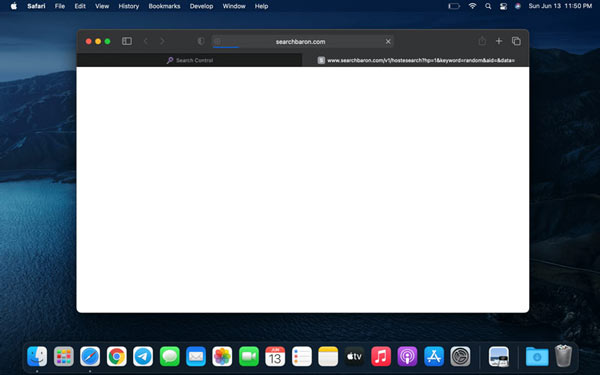Open the Bookmarks menu

(x=164, y=6)
